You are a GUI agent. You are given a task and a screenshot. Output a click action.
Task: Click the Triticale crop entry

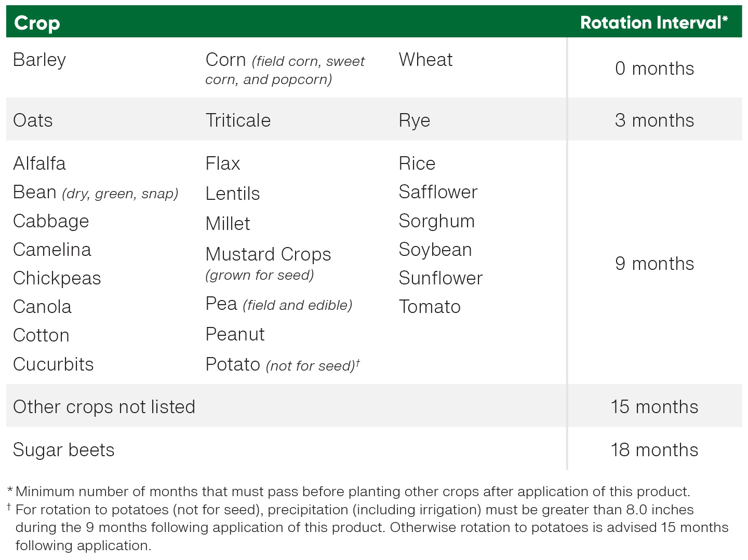238,120
